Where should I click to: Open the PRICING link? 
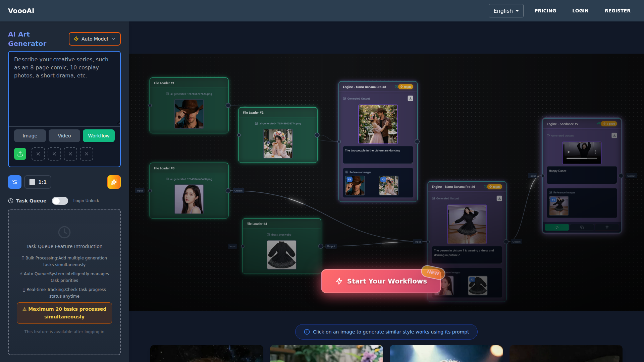[545, 11]
